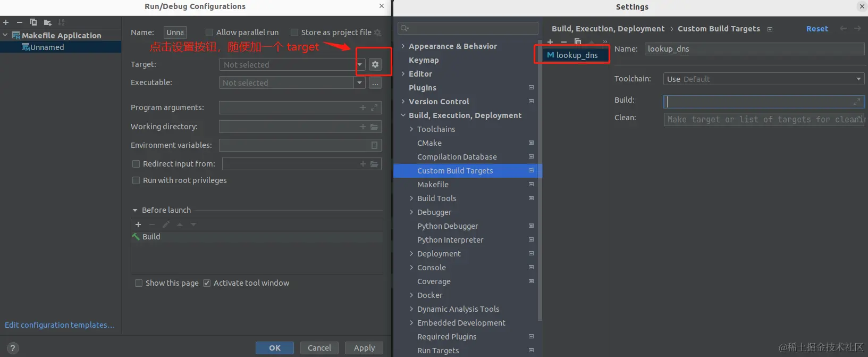Screen dimensions: 868x357
Task: Cancel the Run/Debug Configurations dialog
Action: (319, 348)
